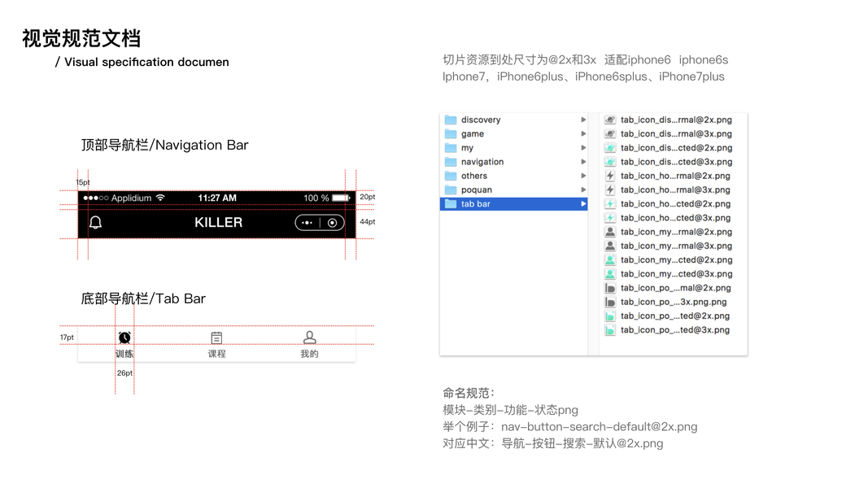Image resolution: width=868 pixels, height=488 pixels.
Task: Click the 顶部导航栏/Navigation Bar heading
Action: point(165,145)
